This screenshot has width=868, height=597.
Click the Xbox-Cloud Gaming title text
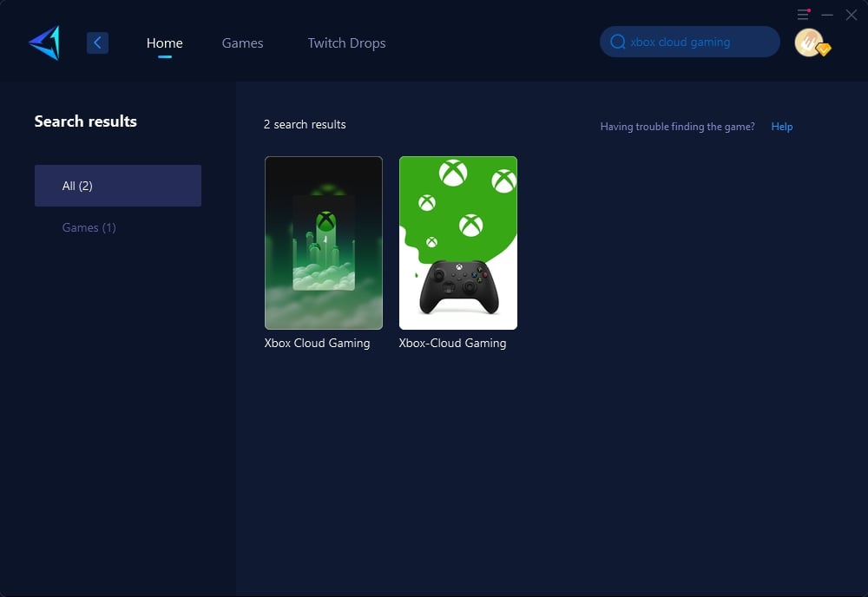point(453,343)
